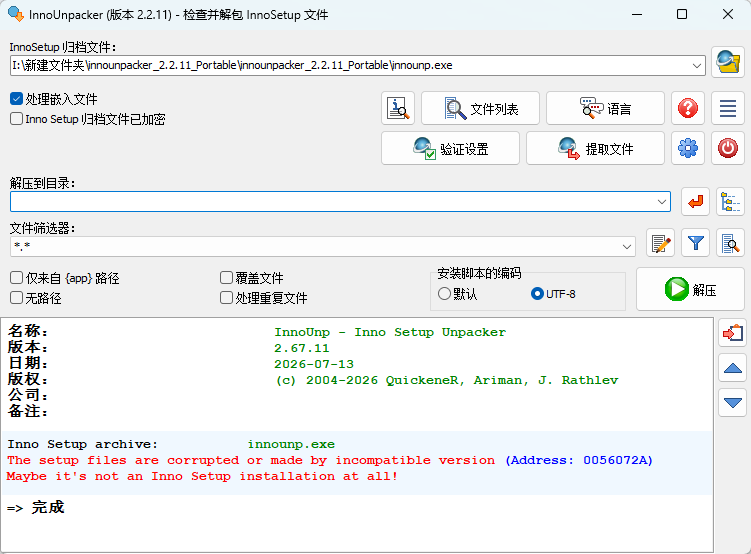Enable 仅来自 {app} 路径 checkbox
Viewport: 751px width, 554px height.
(16, 278)
